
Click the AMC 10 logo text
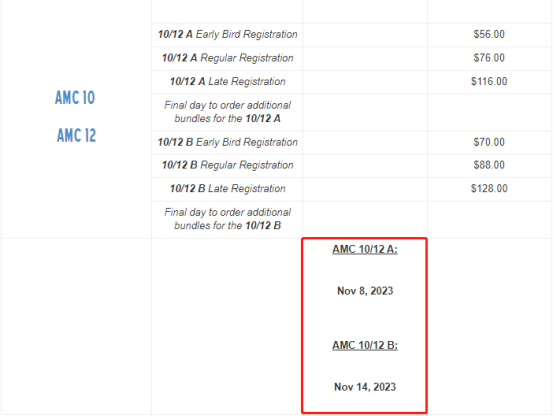point(75,98)
